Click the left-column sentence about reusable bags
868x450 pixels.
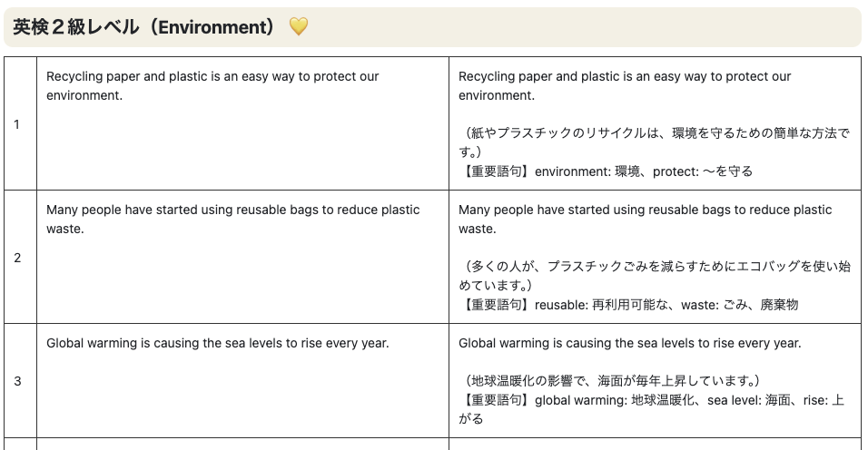[x=232, y=219]
